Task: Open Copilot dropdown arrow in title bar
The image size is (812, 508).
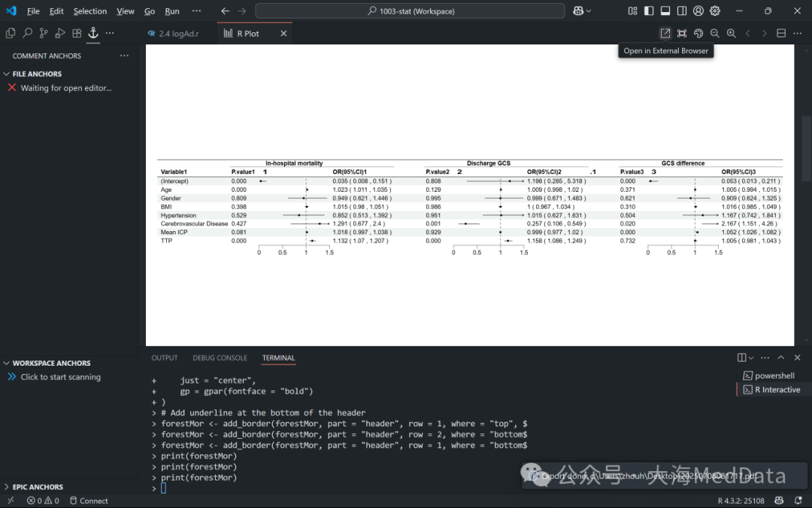Action: click(x=589, y=11)
